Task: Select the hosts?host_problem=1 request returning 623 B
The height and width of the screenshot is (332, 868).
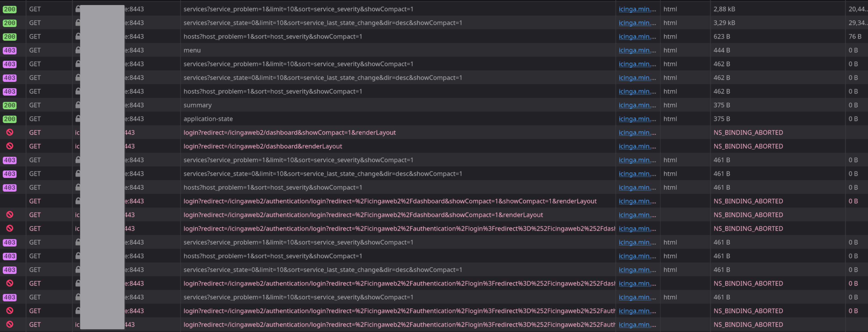Action: coord(273,36)
